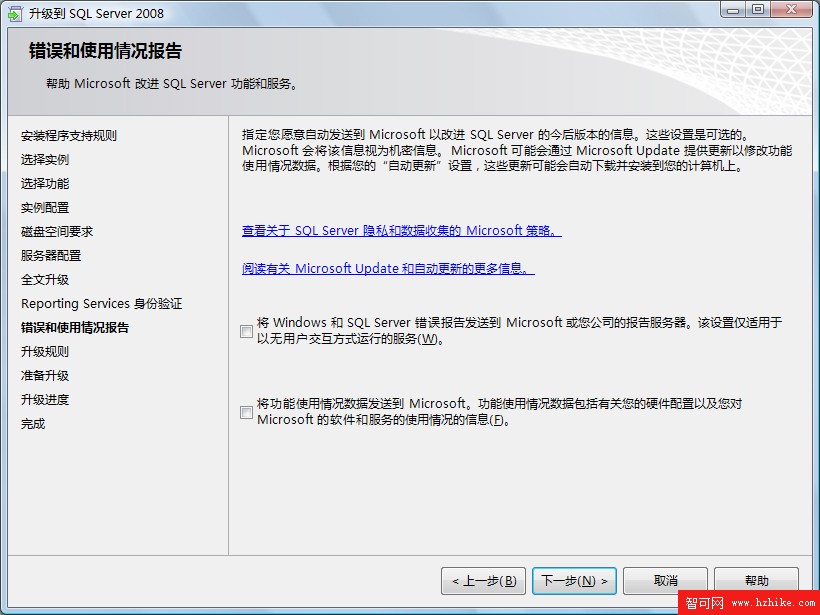
Task: Select the 选择实例 step
Action: click(x=45, y=160)
